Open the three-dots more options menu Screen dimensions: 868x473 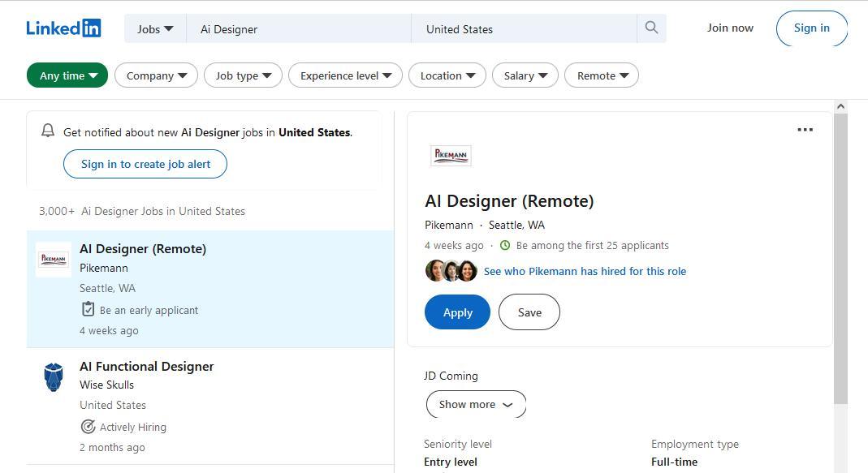805,130
